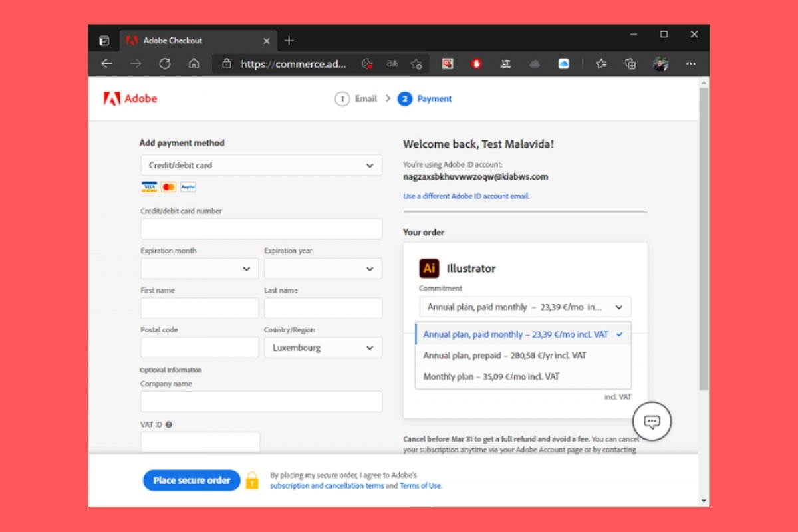Click the Last name field
The image size is (798, 532).
[x=323, y=308]
